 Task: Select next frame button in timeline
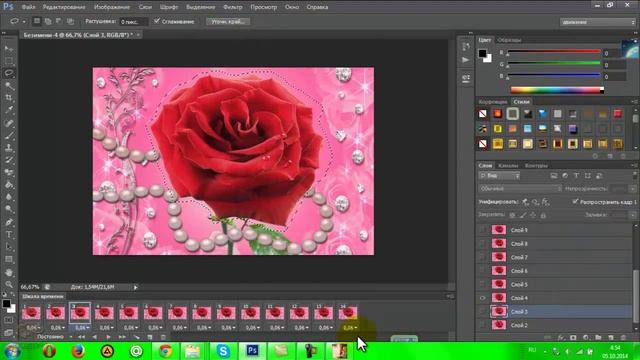tap(122, 337)
